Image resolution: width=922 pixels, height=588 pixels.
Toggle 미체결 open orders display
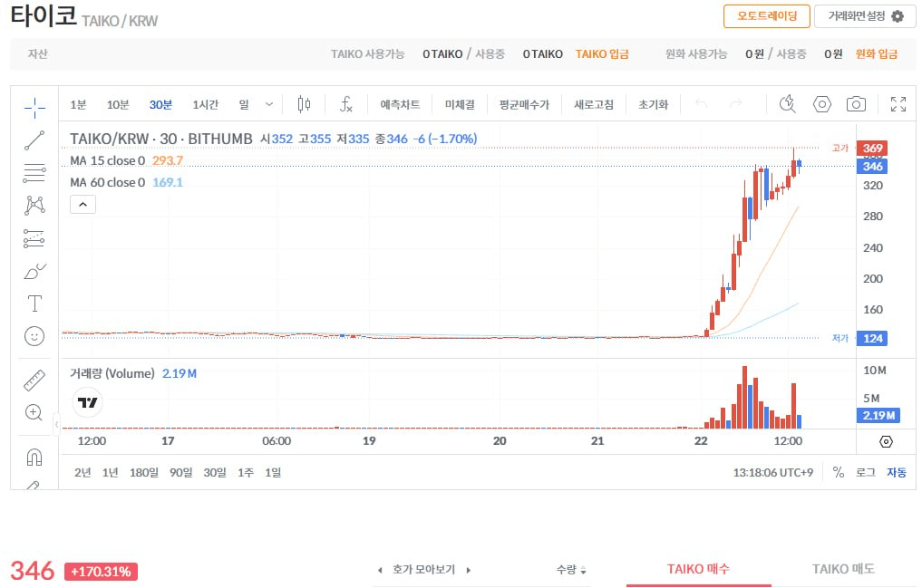[x=460, y=104]
